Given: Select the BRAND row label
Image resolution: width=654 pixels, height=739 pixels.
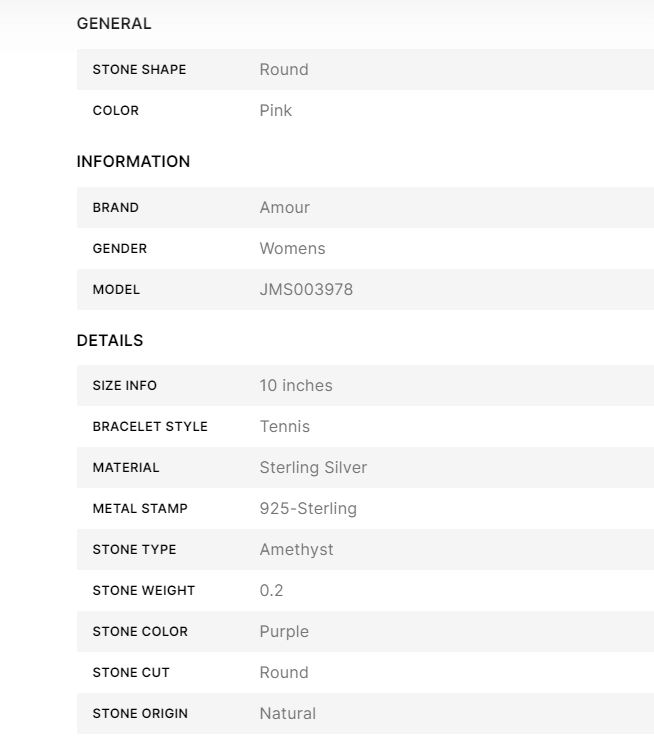Looking at the screenshot, I should tap(116, 208).
